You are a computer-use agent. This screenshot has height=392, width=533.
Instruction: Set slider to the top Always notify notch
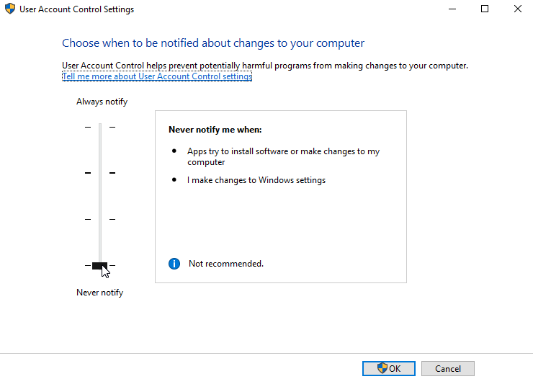(x=100, y=127)
